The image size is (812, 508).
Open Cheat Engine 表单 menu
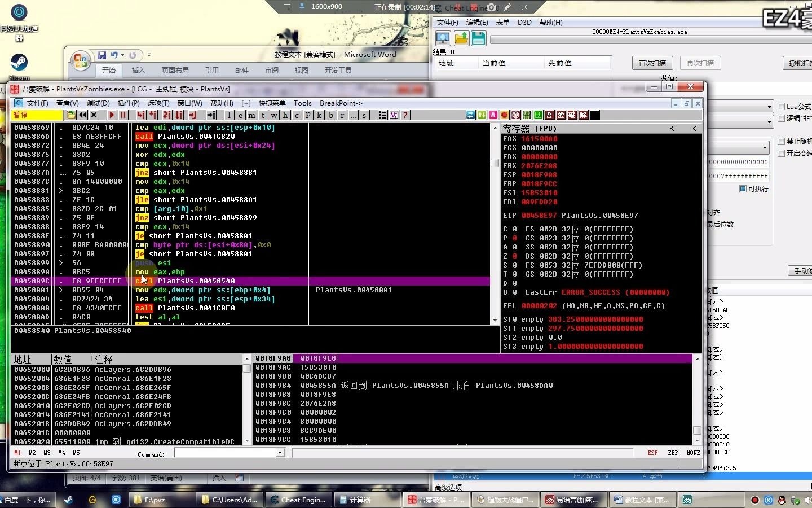tap(502, 23)
